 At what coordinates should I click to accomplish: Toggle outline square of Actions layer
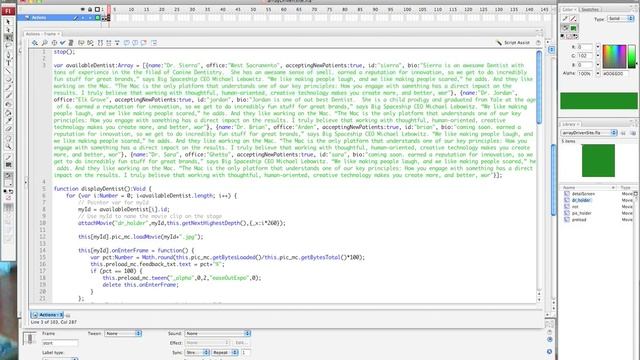[x=98, y=18]
